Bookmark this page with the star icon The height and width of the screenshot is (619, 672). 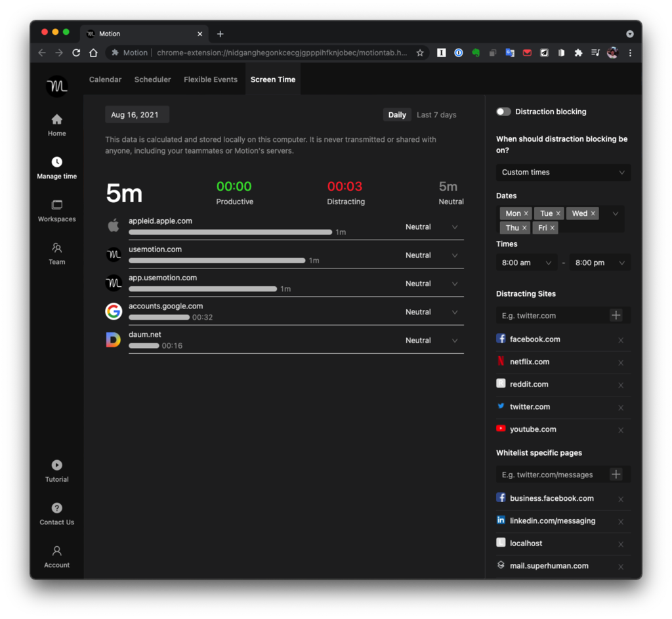420,53
